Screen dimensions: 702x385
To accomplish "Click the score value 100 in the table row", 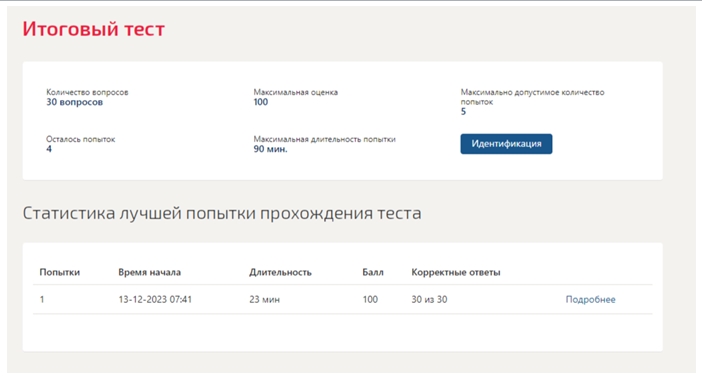I will [370, 299].
